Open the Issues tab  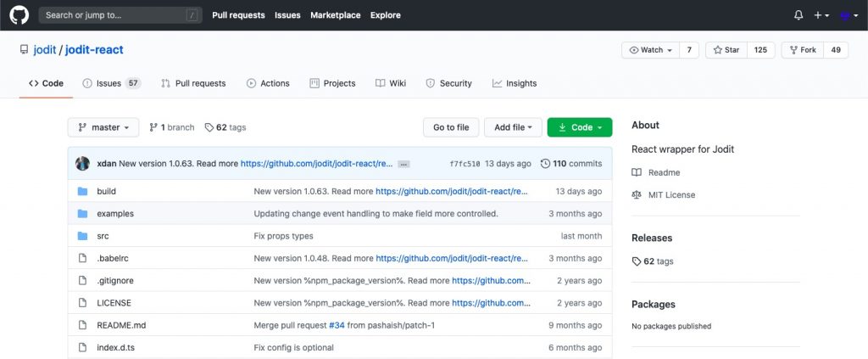112,83
